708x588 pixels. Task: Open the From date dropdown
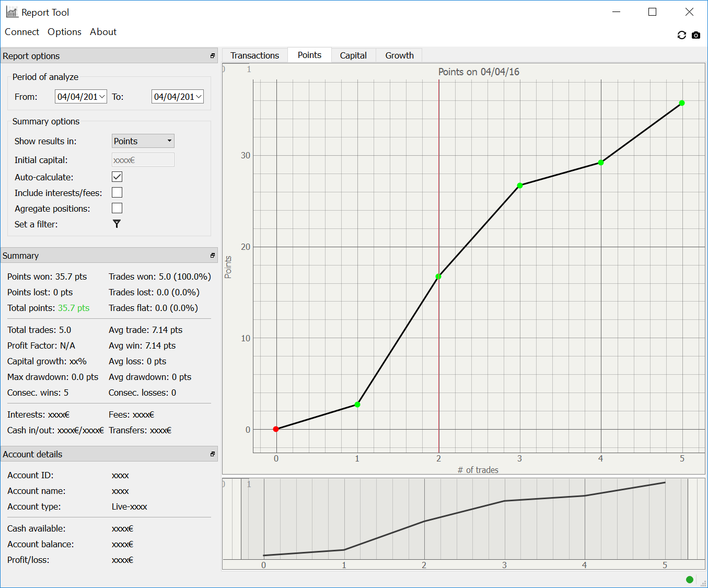(x=102, y=97)
